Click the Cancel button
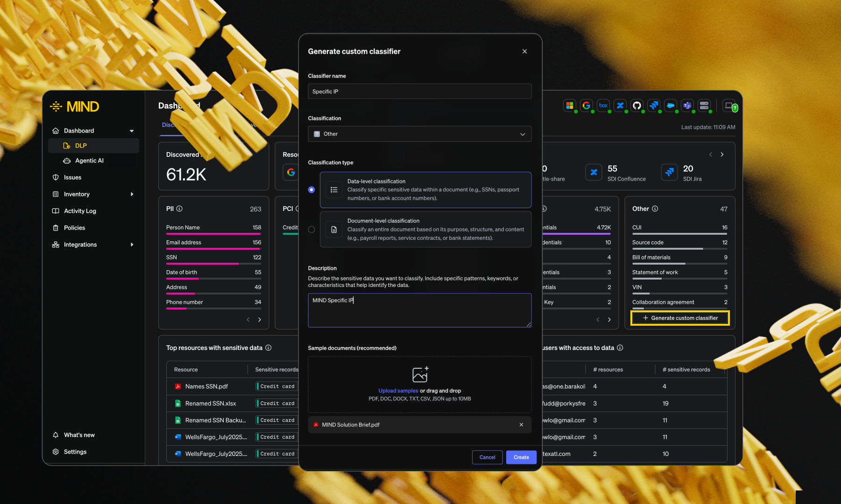Screen dimensions: 841x504 tap(487, 457)
